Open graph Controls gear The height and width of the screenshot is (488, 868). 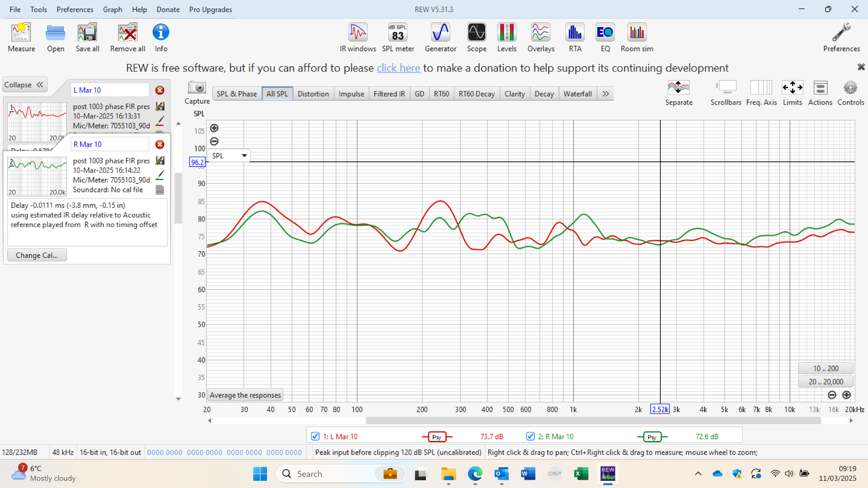850,93
